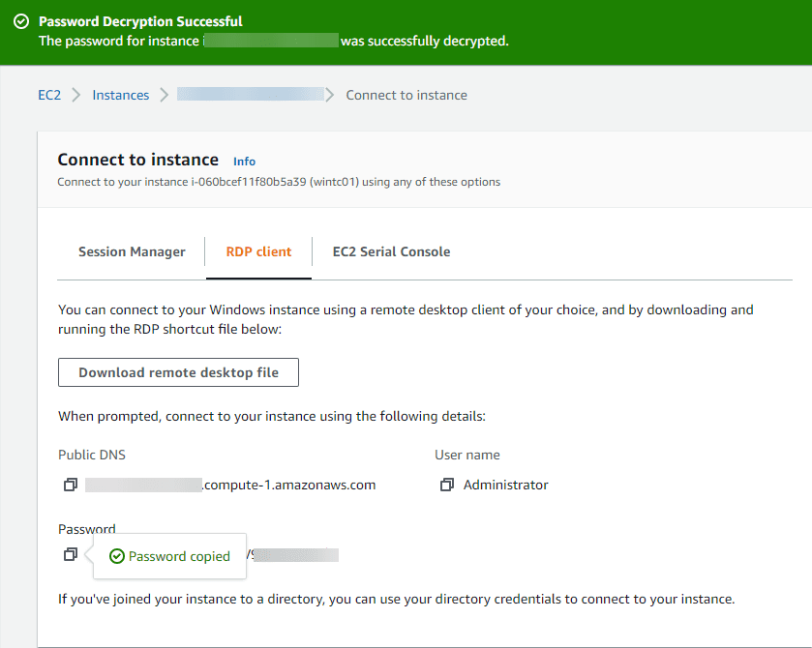Click the copy password icon
Screen dimensions: 812x648
coord(70,555)
